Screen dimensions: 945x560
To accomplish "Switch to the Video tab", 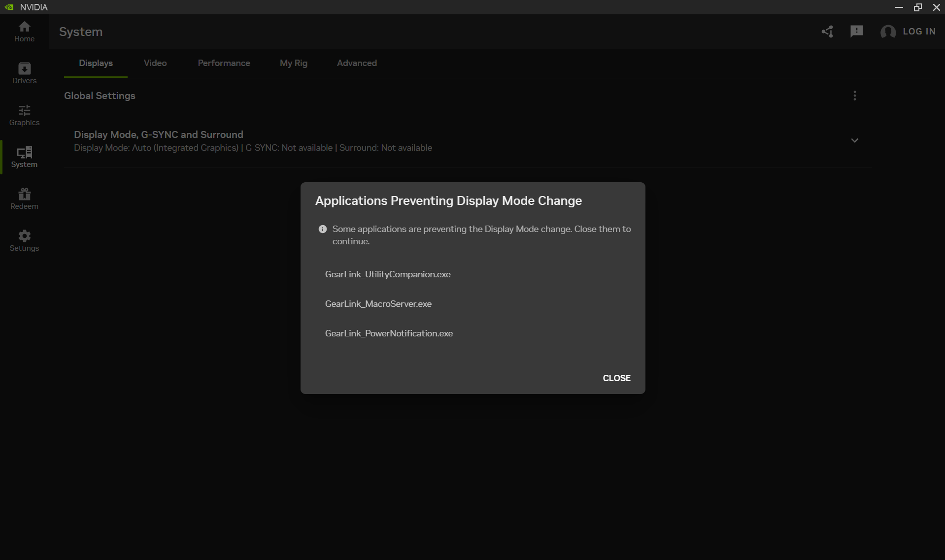I will coord(155,63).
